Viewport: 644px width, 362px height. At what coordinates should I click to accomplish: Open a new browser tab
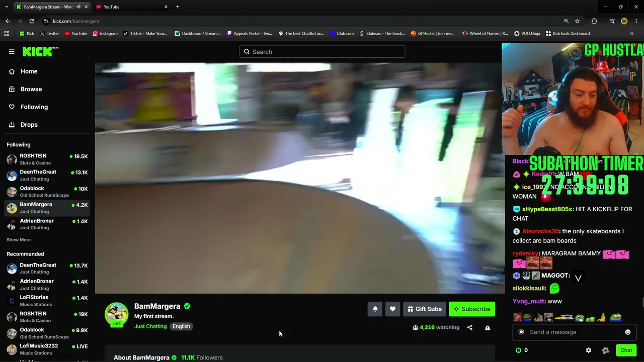point(178,7)
